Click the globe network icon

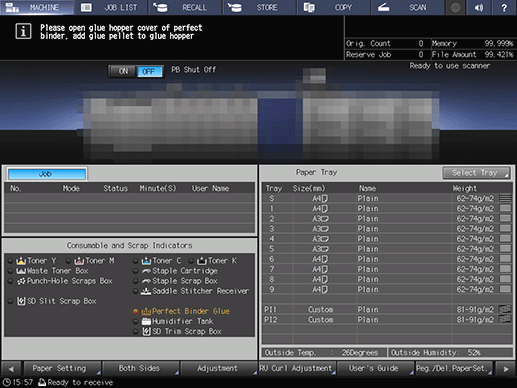pos(456,7)
